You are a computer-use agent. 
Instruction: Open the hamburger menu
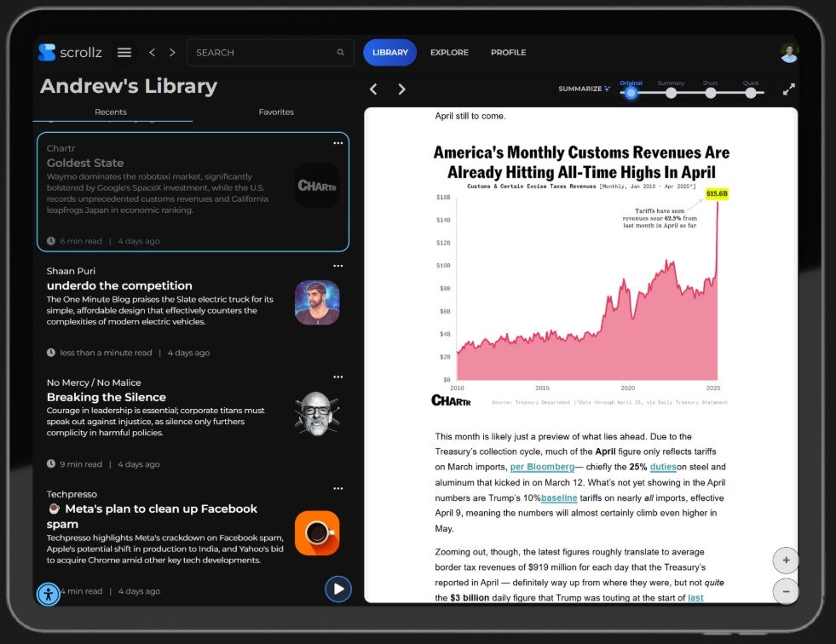point(124,53)
